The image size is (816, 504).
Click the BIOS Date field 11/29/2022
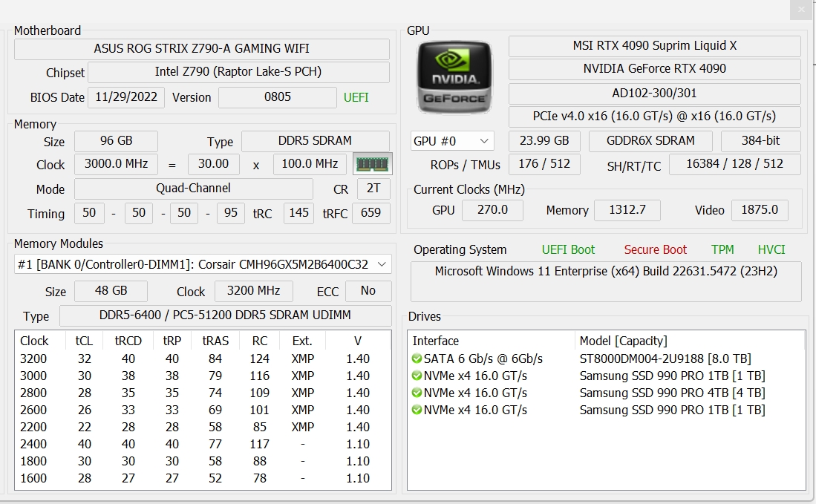click(126, 97)
